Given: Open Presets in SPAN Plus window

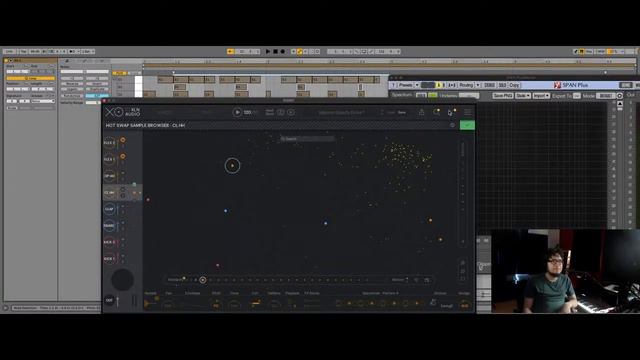Looking at the screenshot, I should coord(406,85).
